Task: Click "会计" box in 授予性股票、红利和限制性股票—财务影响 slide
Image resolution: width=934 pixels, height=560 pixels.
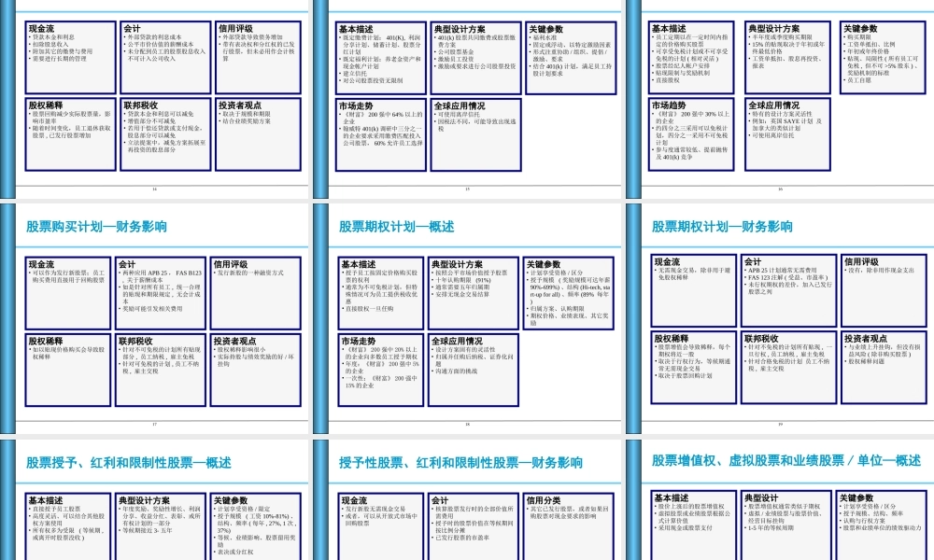Action: (474, 526)
